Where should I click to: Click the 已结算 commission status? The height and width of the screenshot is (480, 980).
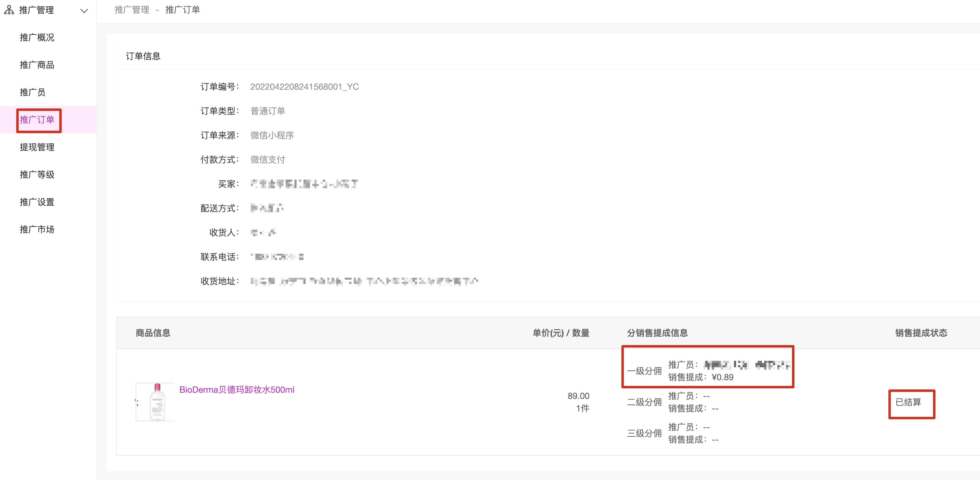coord(908,402)
